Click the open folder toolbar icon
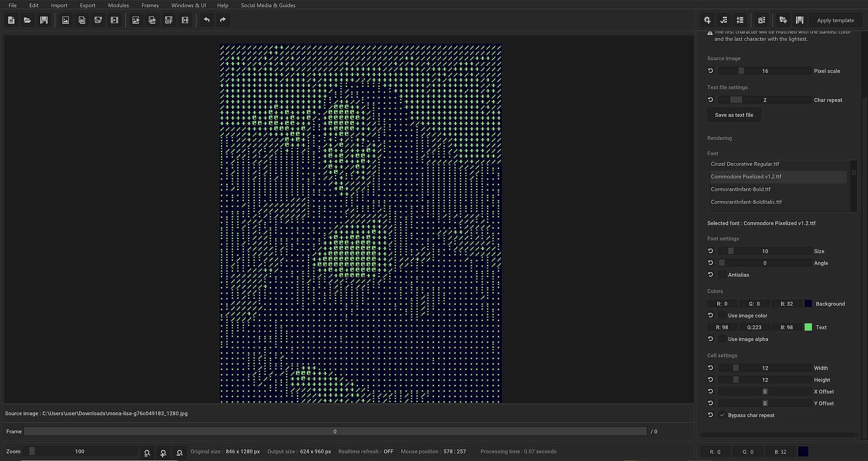 pos(28,20)
